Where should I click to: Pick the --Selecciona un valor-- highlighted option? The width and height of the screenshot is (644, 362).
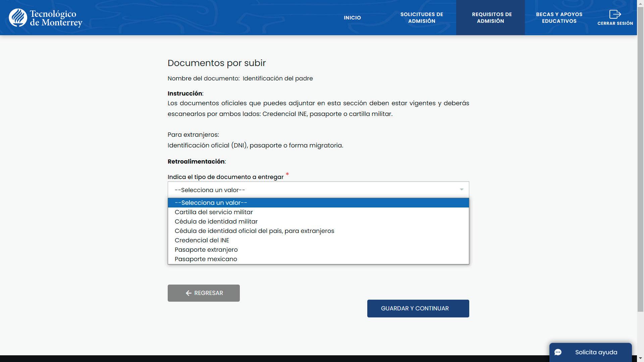211,203
